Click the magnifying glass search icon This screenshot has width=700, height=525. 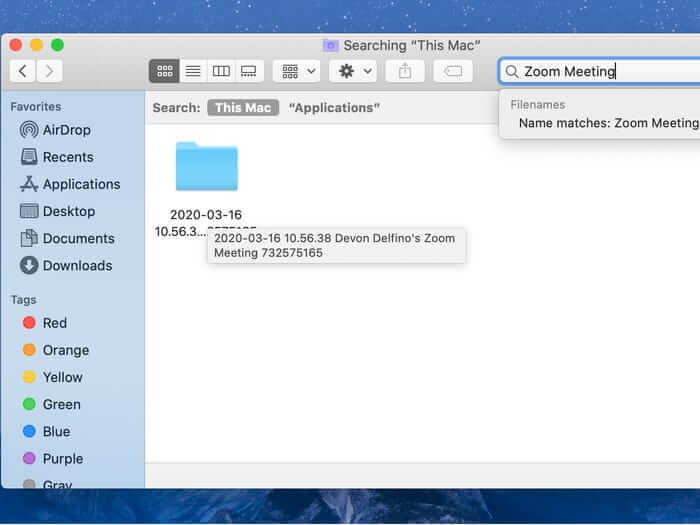(x=512, y=71)
